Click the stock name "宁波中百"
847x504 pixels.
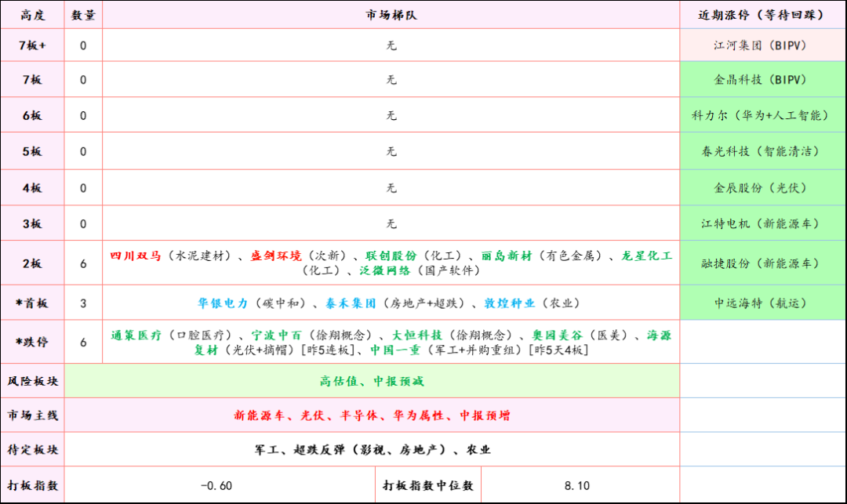tap(276, 335)
